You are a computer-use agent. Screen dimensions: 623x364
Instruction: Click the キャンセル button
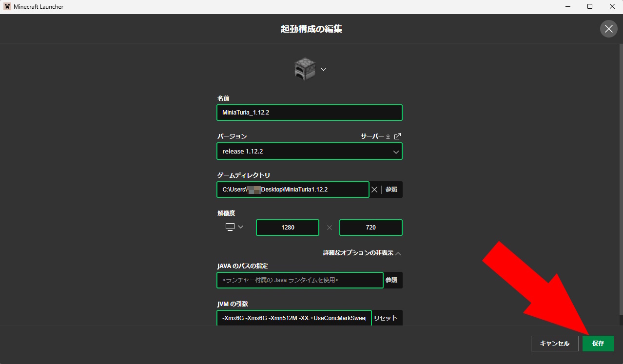[x=555, y=344]
